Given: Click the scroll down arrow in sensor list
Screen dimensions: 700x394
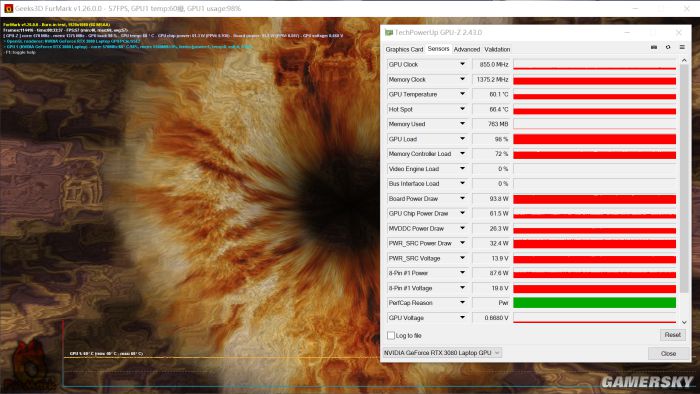Looking at the screenshot, I should click(x=684, y=322).
